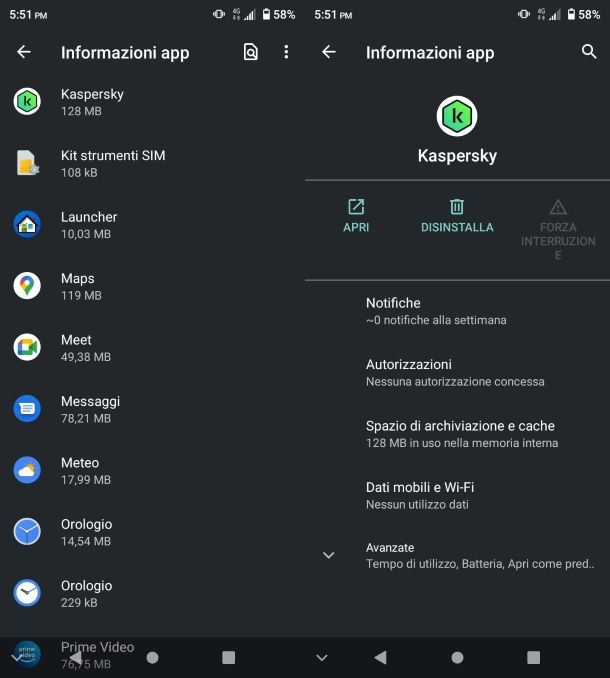610x678 pixels.
Task: Select Messaggi 78,21 MB entry
Action: tap(152, 409)
